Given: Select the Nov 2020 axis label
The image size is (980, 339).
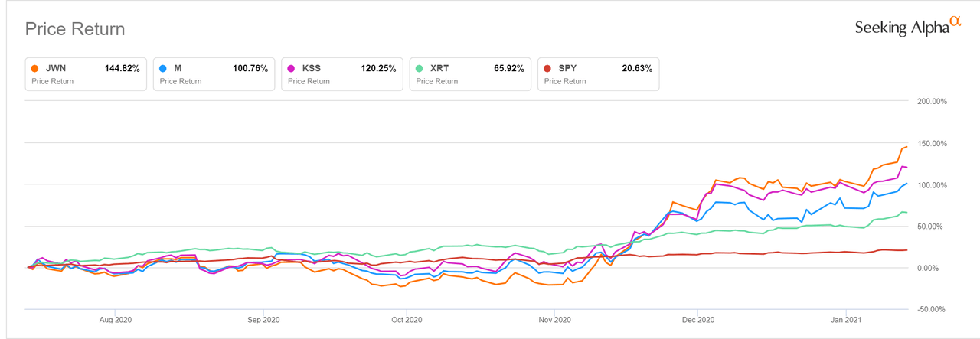Looking at the screenshot, I should point(554,319).
